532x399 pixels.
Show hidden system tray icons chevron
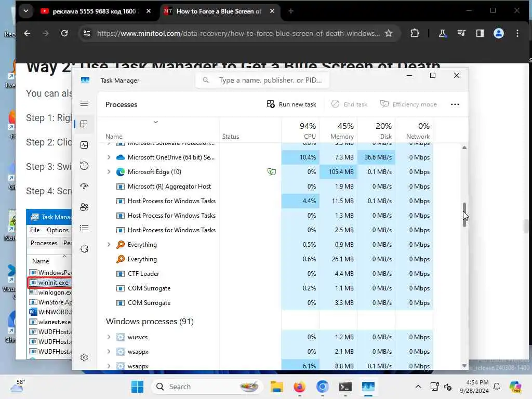[418, 387]
